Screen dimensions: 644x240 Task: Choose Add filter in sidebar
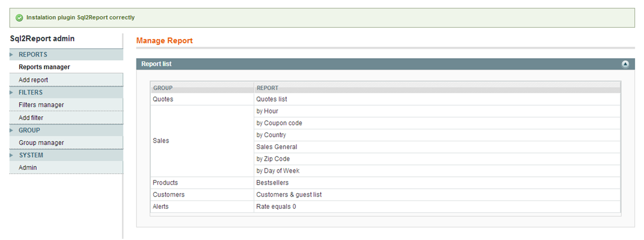coord(31,117)
